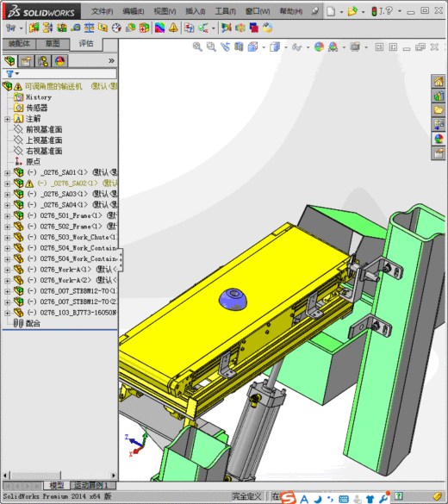Open the PropertyManager panel tab

click(x=27, y=61)
